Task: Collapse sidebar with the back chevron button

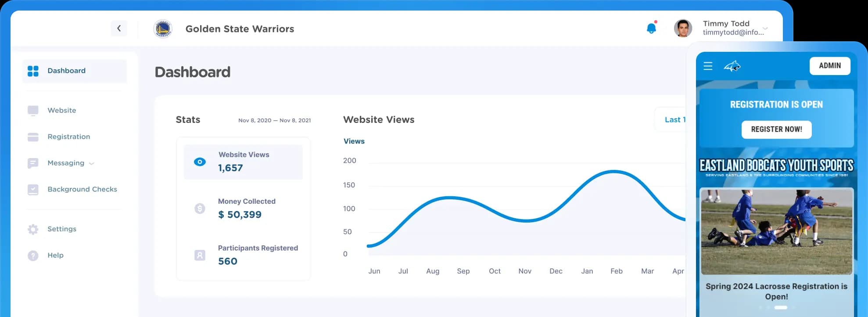Action: click(x=119, y=29)
